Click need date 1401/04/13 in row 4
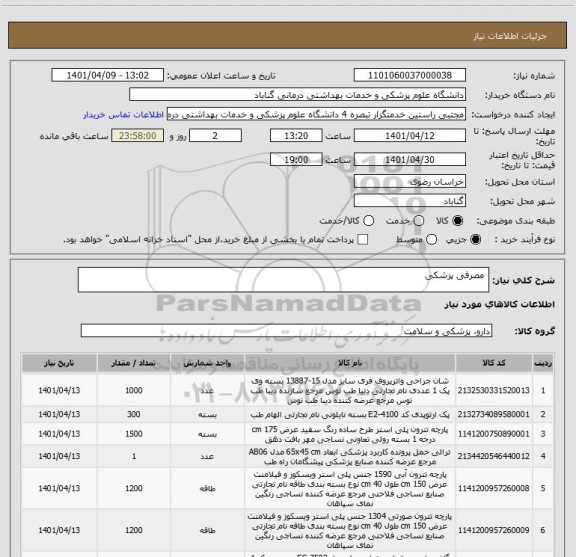Image resolution: width=576 pixels, height=557 pixels. 59,456
